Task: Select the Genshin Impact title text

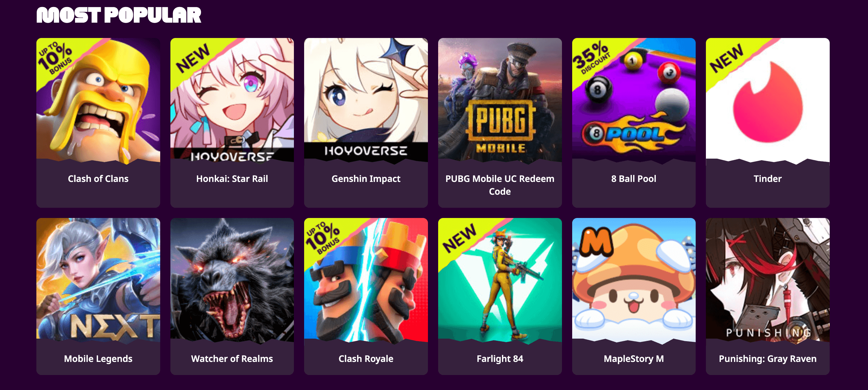Action: pos(366,179)
